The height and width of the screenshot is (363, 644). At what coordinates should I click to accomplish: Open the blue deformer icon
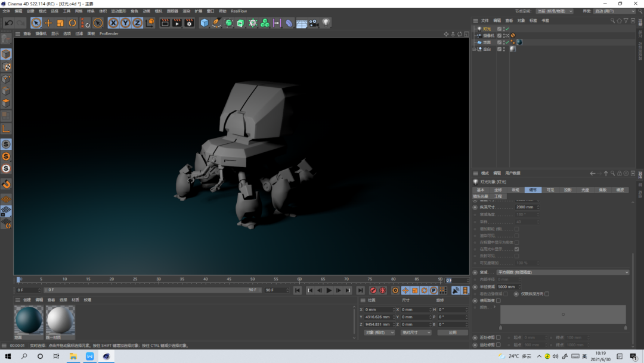click(x=289, y=23)
